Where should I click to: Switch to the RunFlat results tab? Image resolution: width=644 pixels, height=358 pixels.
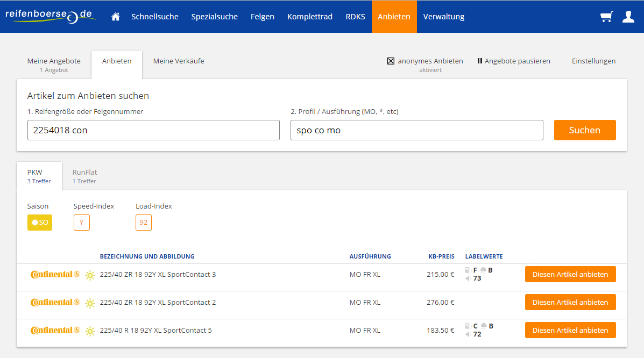tap(84, 176)
